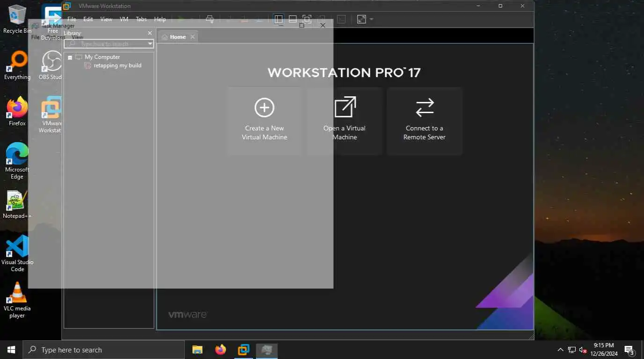Show hidden system tray icons
Screen dimensions: 644x359
[560, 350]
